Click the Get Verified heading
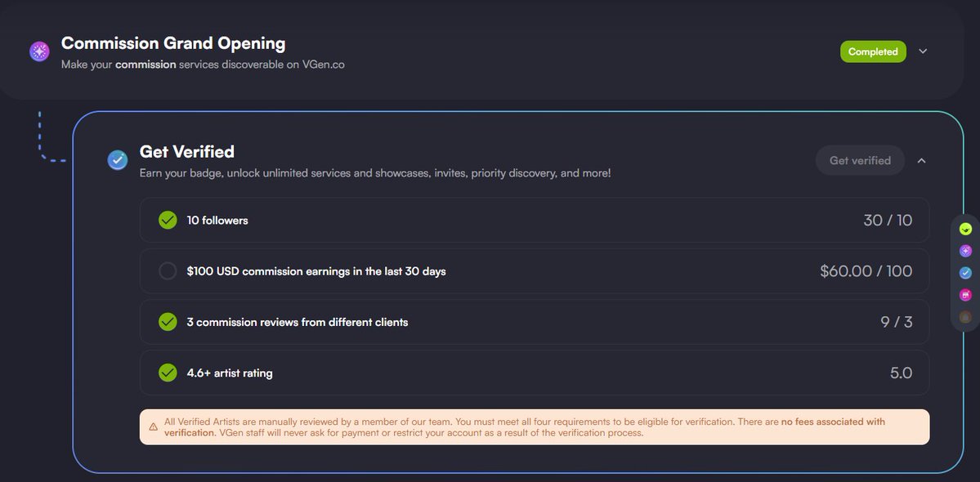Viewport: 980px width, 482px height. click(187, 152)
